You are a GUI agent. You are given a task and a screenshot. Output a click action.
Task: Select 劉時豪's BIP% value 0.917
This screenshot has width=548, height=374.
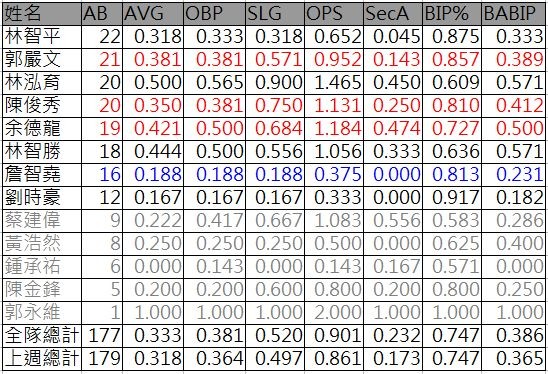(452, 197)
